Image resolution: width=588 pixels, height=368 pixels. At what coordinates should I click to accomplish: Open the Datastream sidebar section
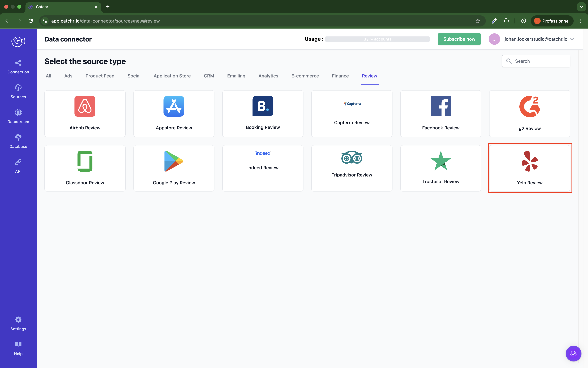18,116
